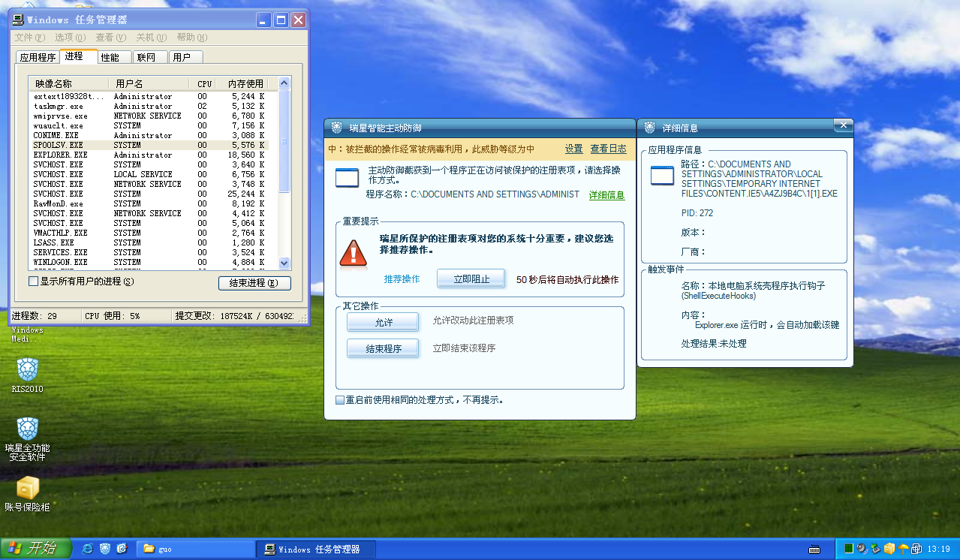
Task: Select the 进程 tab
Action: (79, 56)
